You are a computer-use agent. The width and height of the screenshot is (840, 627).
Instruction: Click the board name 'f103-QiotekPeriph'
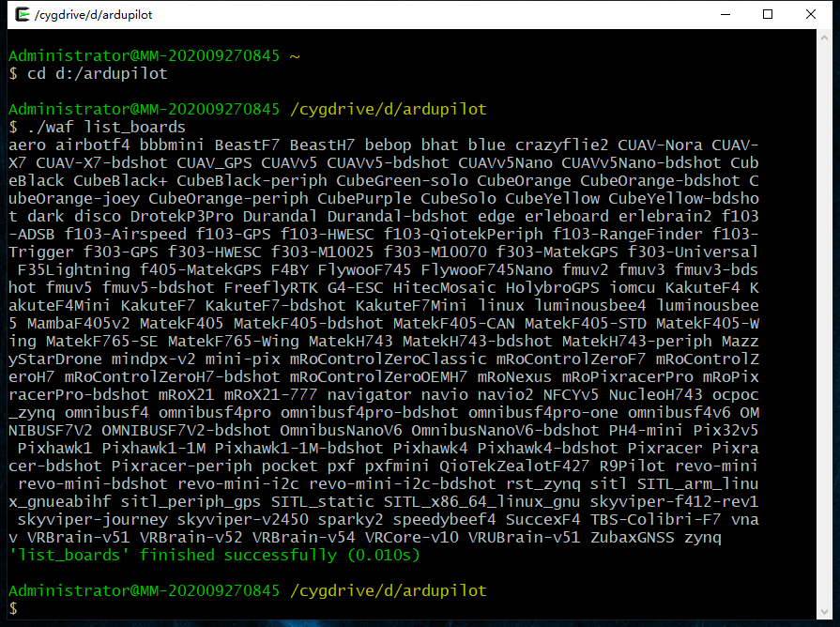click(x=463, y=235)
